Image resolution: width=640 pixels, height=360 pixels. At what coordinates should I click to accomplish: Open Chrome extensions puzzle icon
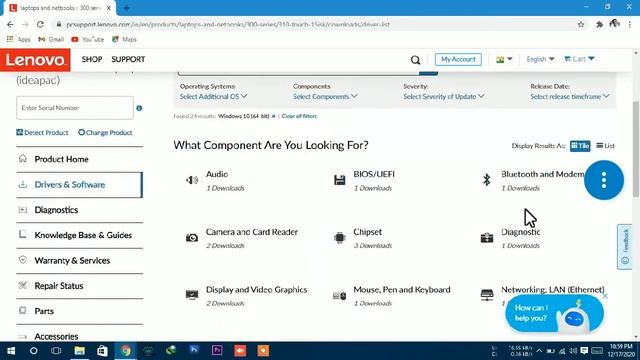(599, 24)
